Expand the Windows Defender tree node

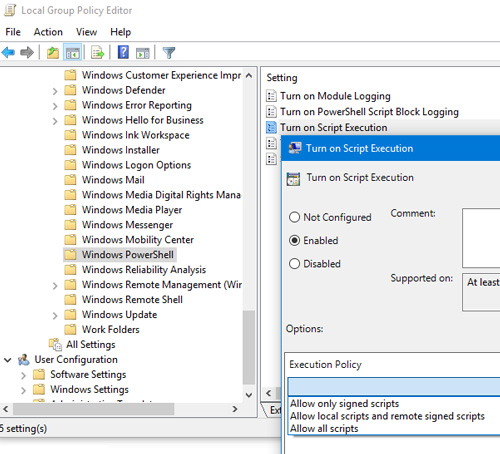click(55, 91)
